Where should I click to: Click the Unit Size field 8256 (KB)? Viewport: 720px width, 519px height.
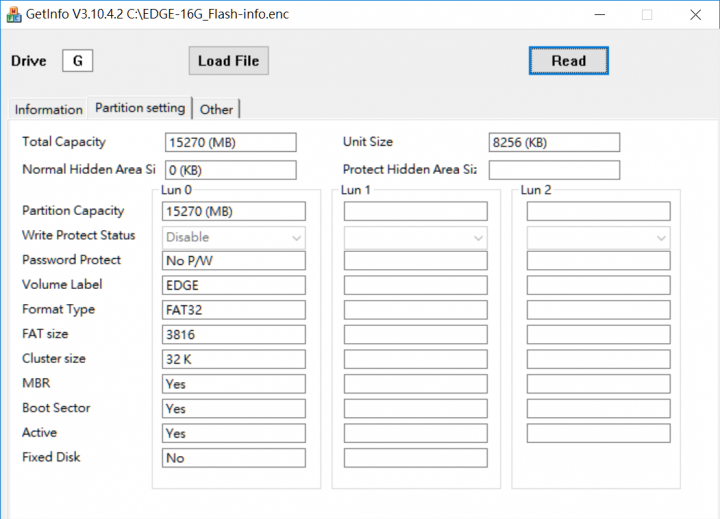(x=554, y=142)
